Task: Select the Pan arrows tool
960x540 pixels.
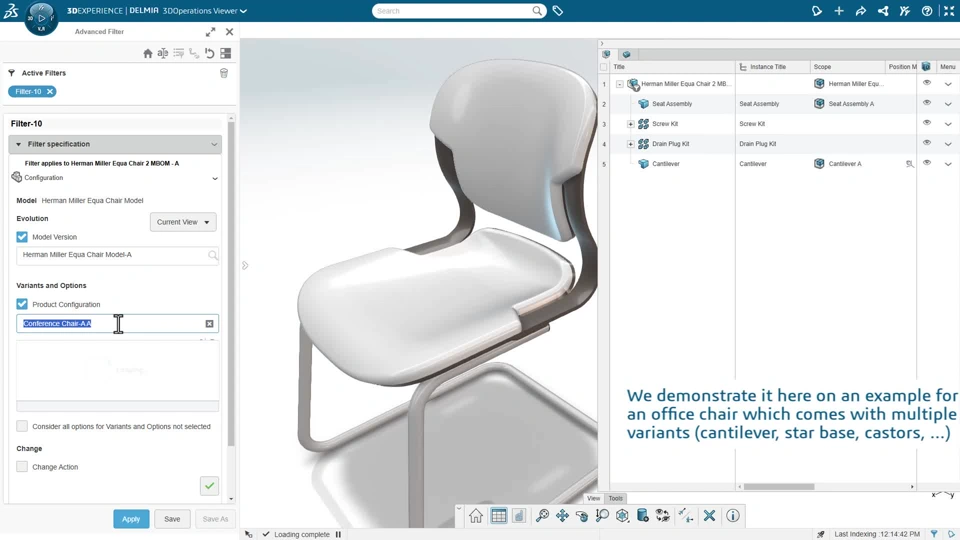Action: click(x=562, y=516)
